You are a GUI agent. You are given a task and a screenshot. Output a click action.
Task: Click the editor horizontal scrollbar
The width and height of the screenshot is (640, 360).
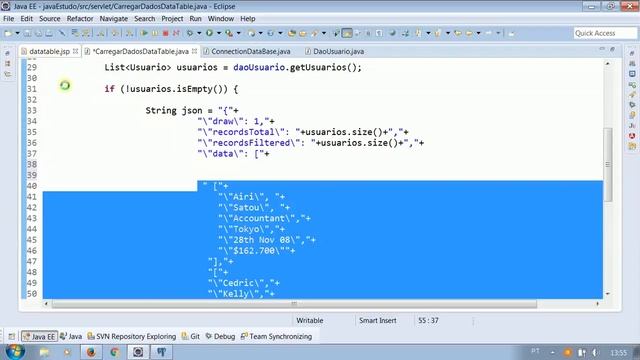click(294, 304)
